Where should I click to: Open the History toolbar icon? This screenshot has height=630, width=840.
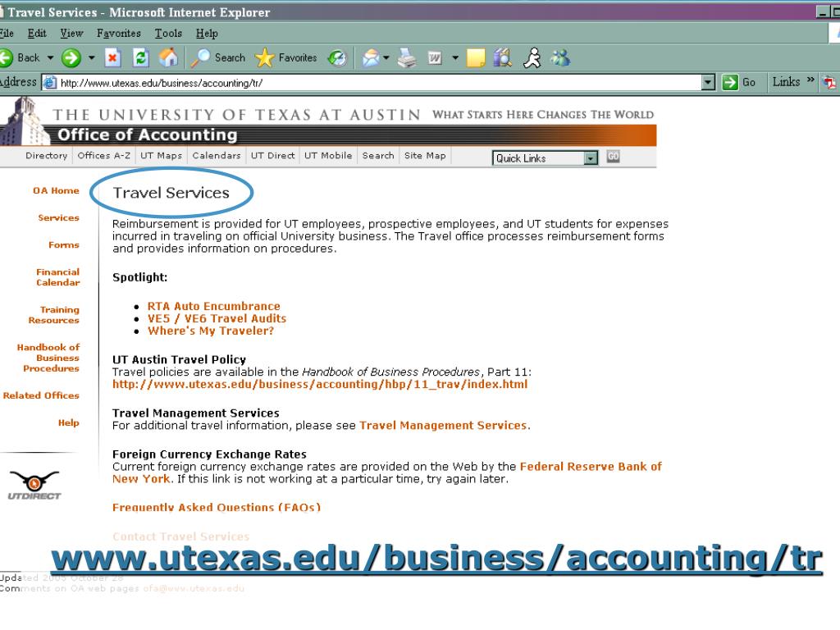(x=337, y=57)
